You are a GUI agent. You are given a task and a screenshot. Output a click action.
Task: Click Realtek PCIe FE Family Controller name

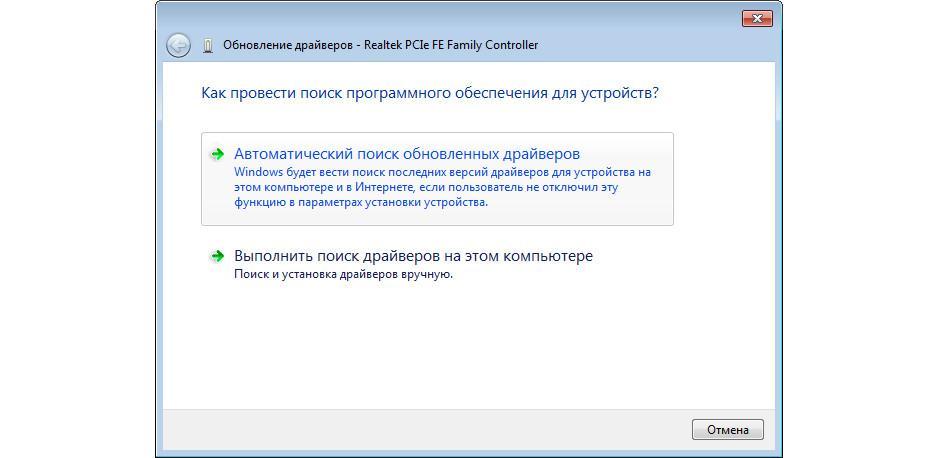click(x=451, y=45)
